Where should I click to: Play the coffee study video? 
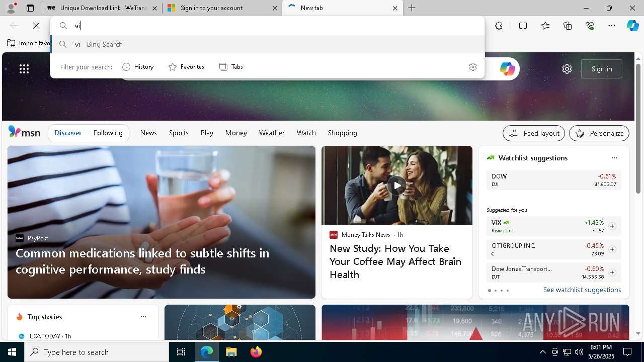point(397,186)
